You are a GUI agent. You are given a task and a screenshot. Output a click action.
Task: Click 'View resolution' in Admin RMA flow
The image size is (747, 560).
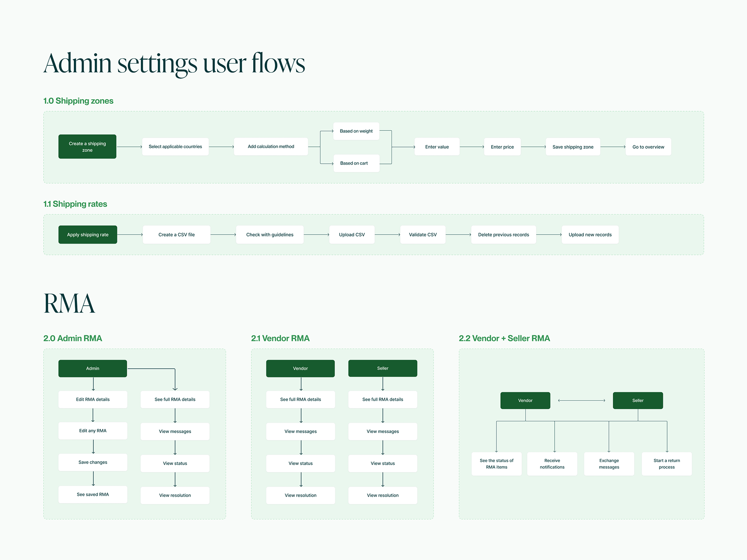[x=175, y=495]
